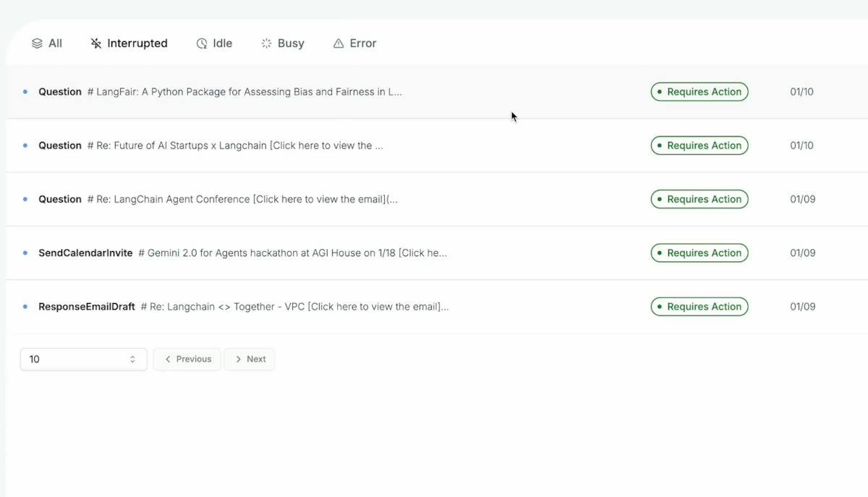Click 01/09 date on Agent Conference row

coord(803,199)
